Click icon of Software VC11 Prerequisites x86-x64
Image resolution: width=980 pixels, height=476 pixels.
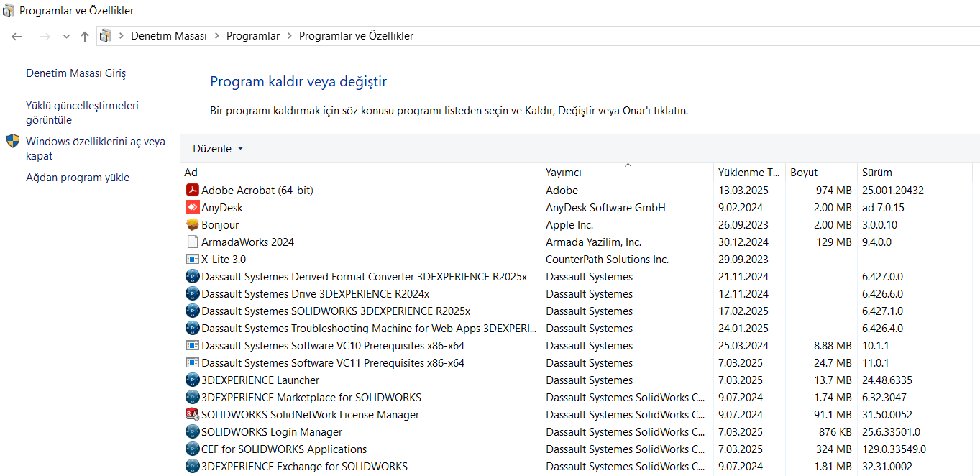click(192, 363)
